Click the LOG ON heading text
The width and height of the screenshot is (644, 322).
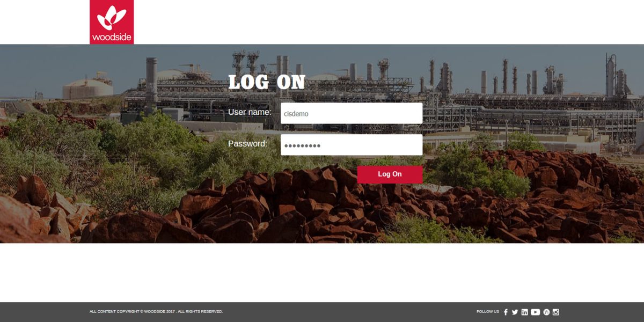coord(267,82)
